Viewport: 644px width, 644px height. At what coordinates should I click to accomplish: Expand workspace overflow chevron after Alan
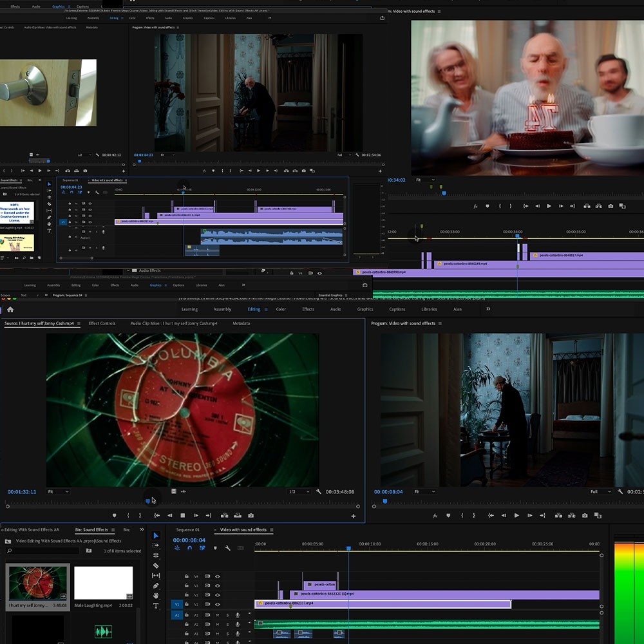point(488,309)
